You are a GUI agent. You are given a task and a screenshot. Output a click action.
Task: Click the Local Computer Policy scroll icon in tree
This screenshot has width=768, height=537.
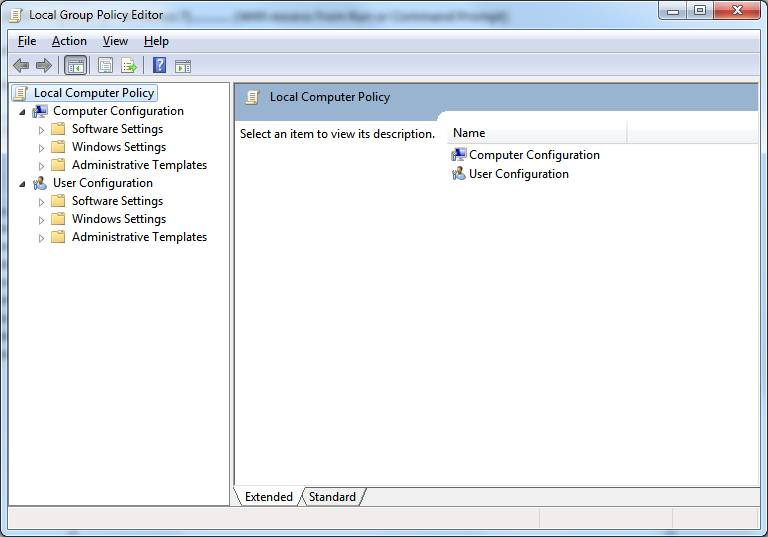tap(21, 93)
